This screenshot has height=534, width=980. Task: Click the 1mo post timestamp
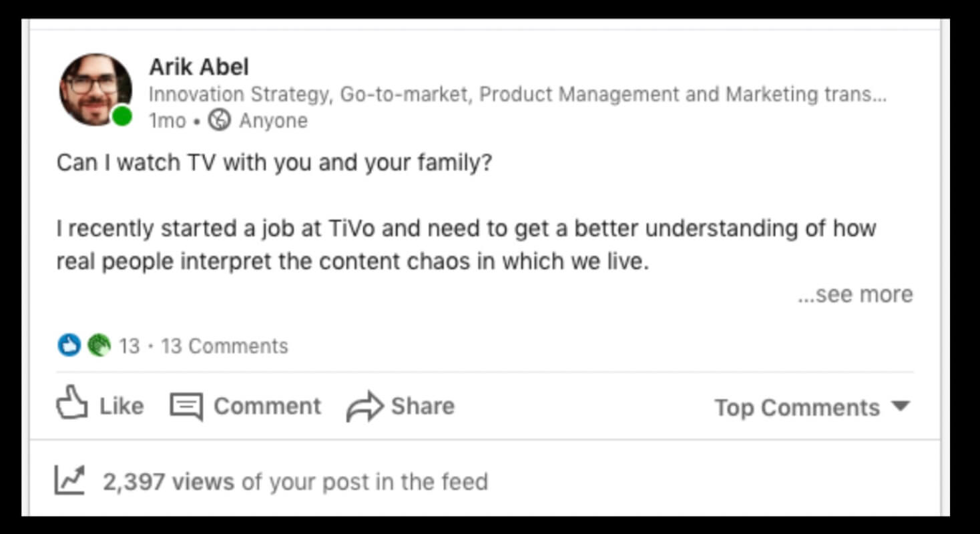click(166, 120)
